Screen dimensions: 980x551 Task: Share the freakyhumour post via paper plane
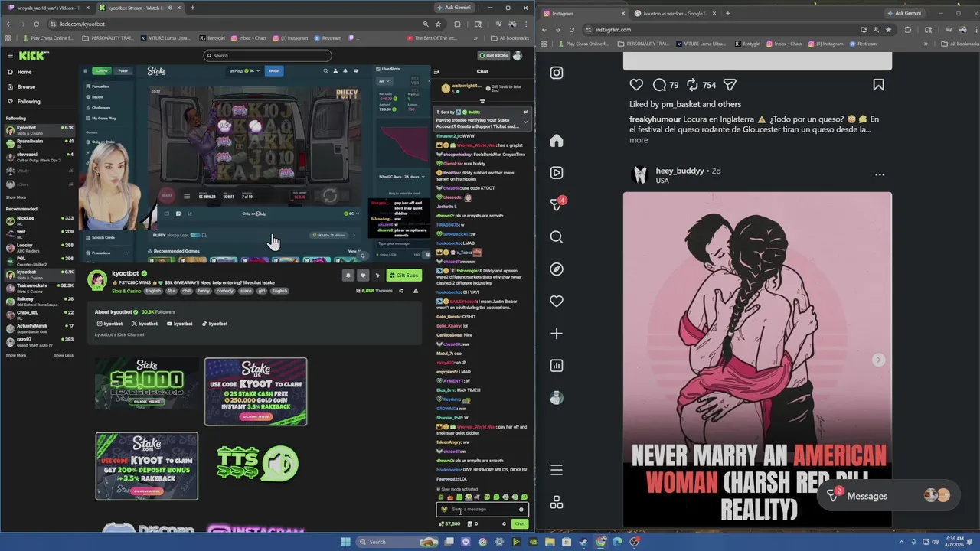coord(730,85)
